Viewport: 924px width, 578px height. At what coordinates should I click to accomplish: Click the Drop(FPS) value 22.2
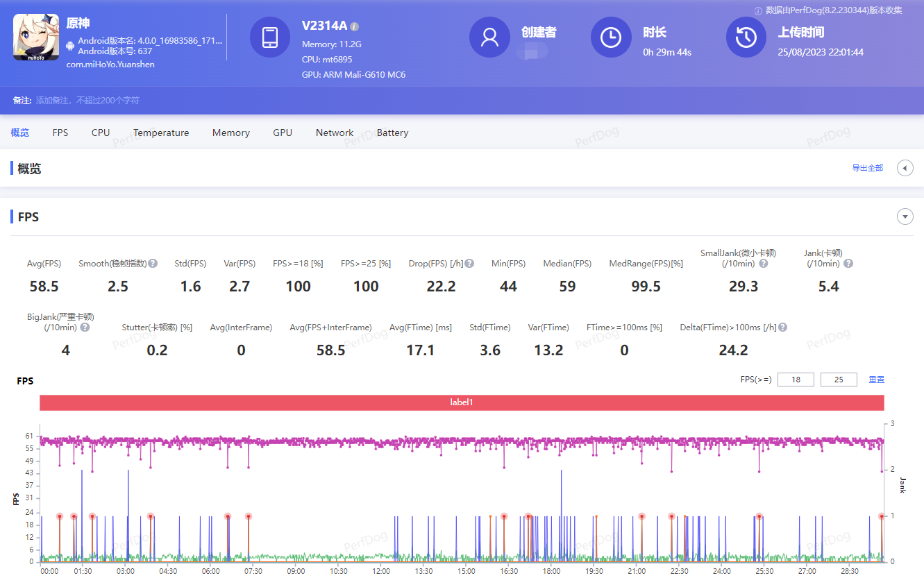coord(442,287)
